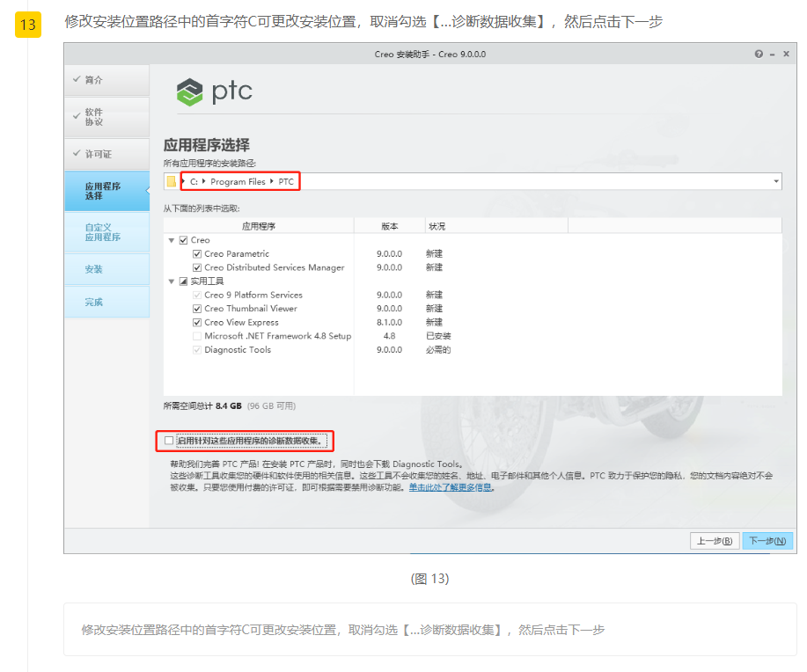
Task: Click the 已安装 status cell
Action: pos(438,336)
